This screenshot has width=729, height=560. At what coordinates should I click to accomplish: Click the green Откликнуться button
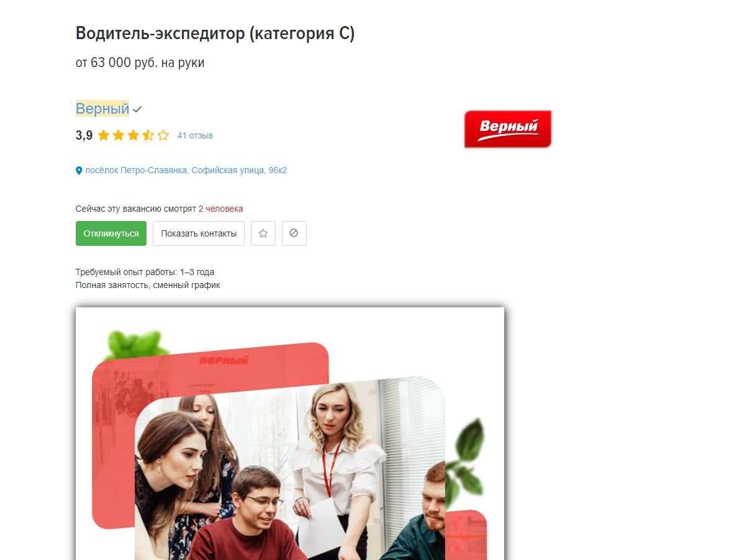111,233
